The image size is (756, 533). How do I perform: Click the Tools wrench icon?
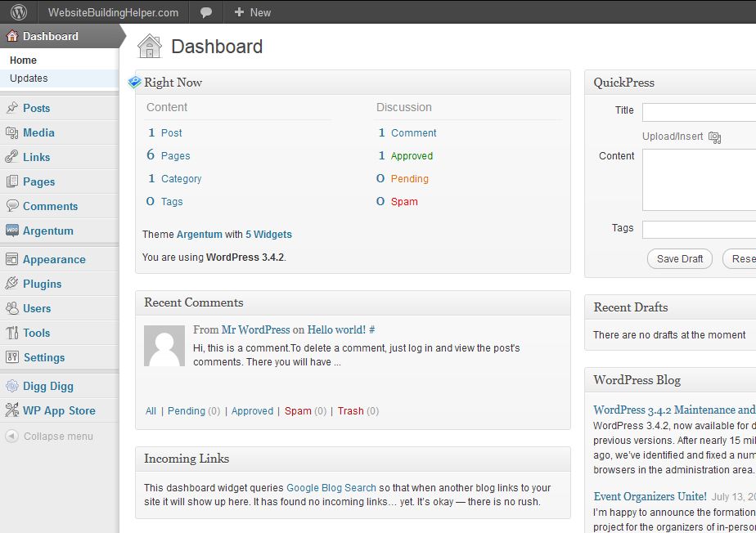click(12, 333)
